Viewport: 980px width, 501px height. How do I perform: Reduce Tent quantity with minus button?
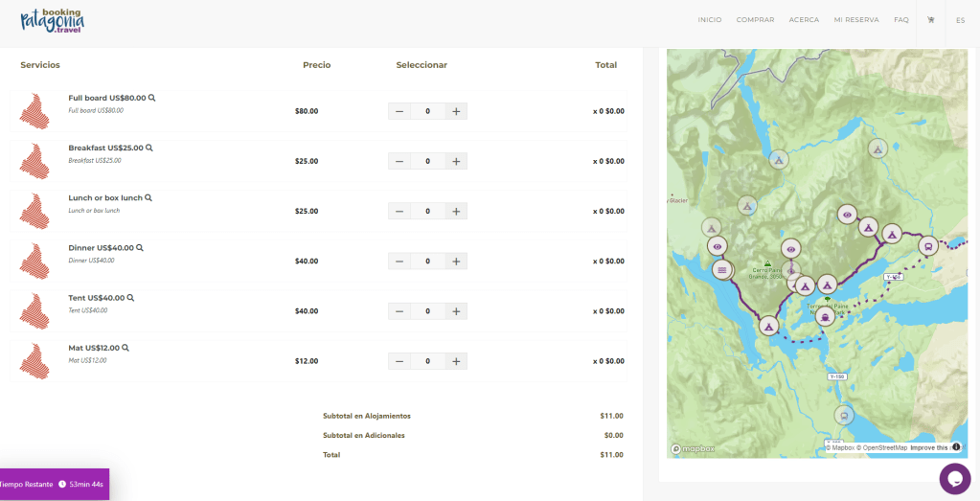coord(399,311)
